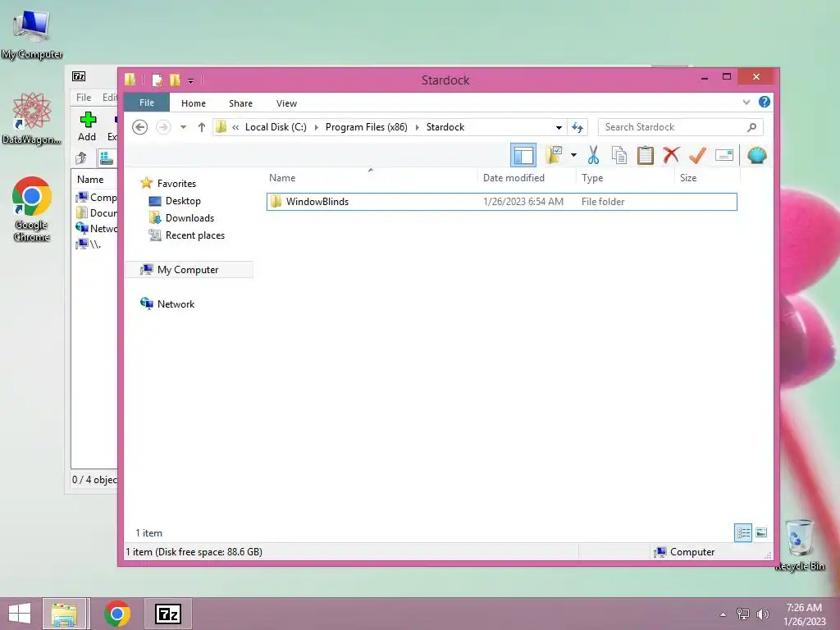The image size is (840, 630).
Task: Click the red X Delete icon
Action: [671, 155]
